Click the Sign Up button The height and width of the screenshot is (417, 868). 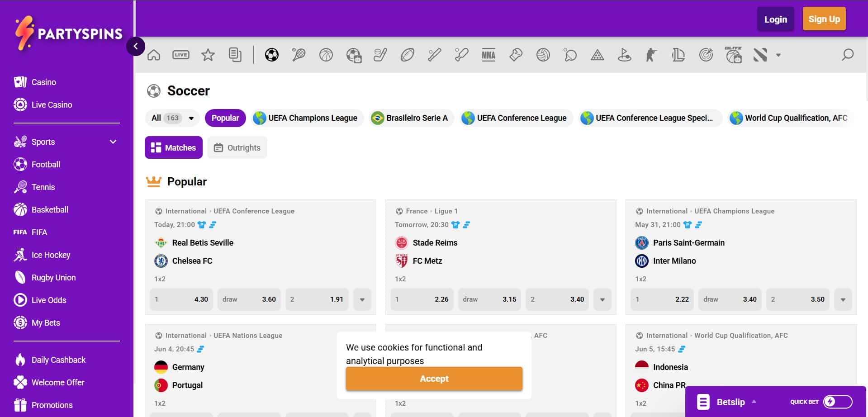click(824, 19)
